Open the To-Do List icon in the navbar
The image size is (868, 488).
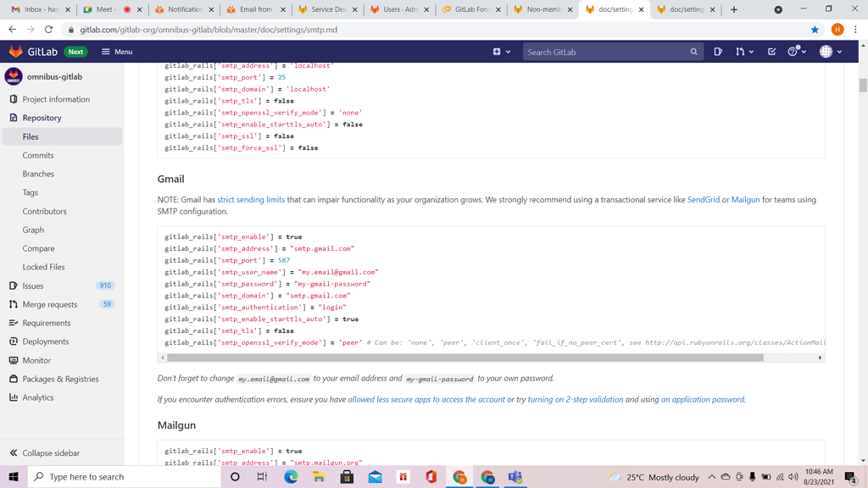pos(772,52)
